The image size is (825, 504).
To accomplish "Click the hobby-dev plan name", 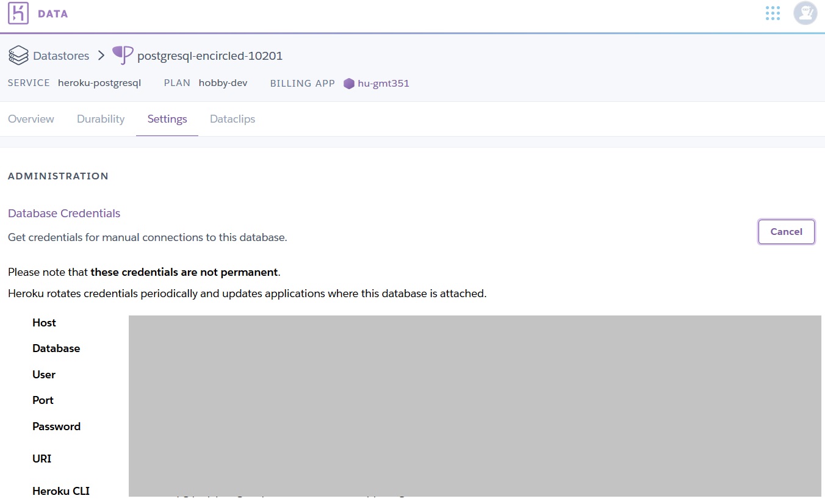I will coord(223,83).
